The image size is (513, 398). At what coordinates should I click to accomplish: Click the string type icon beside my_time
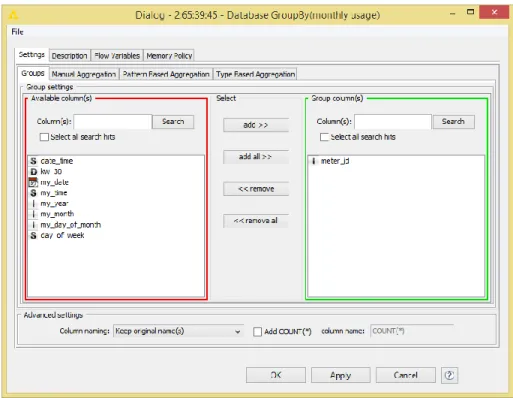click(33, 193)
